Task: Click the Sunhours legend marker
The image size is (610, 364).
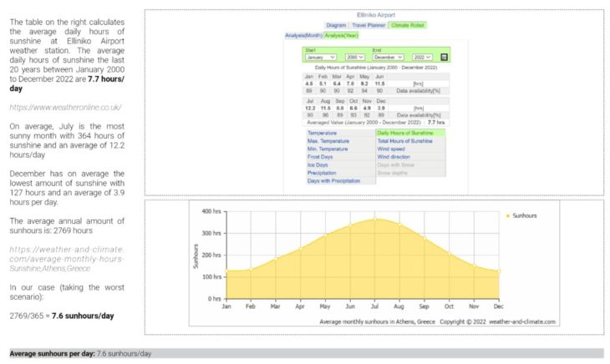Action: point(506,215)
